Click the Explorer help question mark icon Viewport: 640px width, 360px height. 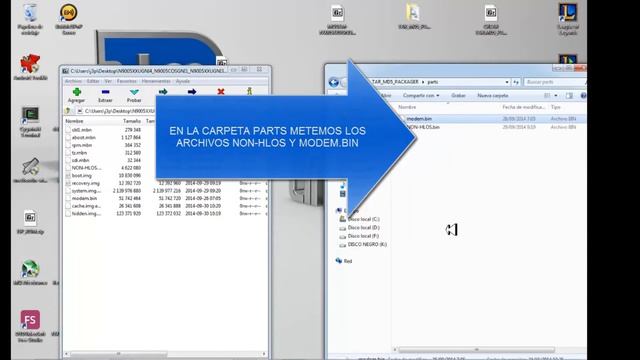coord(583,96)
